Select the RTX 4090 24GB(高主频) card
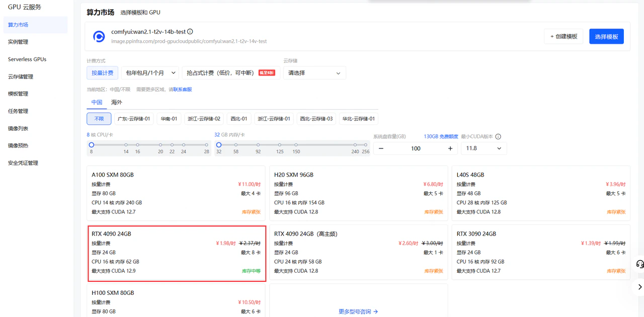Screen dimensions: 644x317 [358, 252]
